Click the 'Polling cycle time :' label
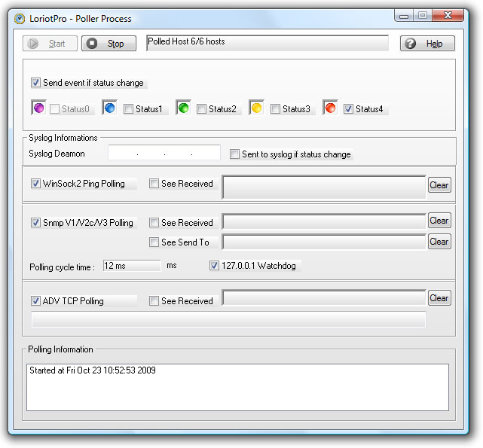This screenshot has height=448, width=483. tap(63, 267)
